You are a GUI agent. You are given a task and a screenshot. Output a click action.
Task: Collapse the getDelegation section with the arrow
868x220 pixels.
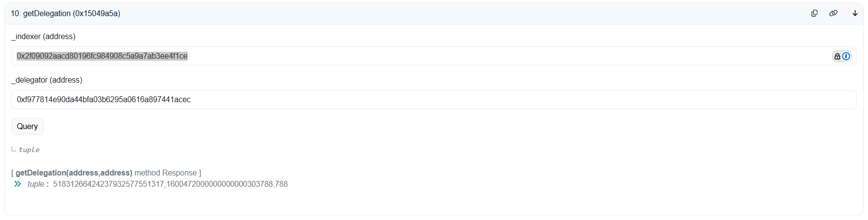[855, 13]
